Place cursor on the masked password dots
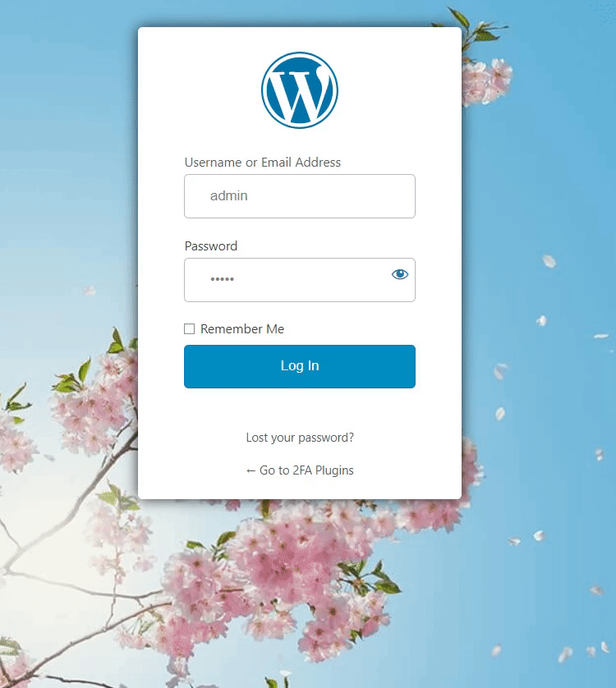This screenshot has height=688, width=616. 222,279
